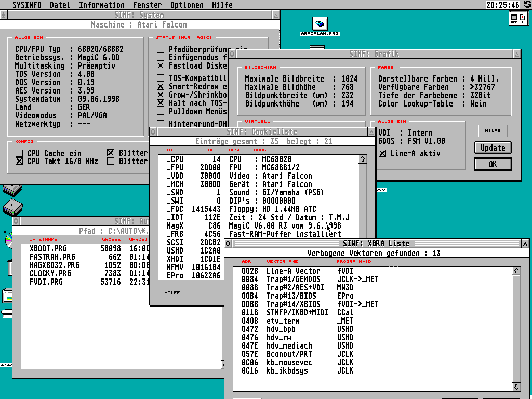
Task: Click scroll down arrow in XBRA Liste
Action: coord(516,387)
